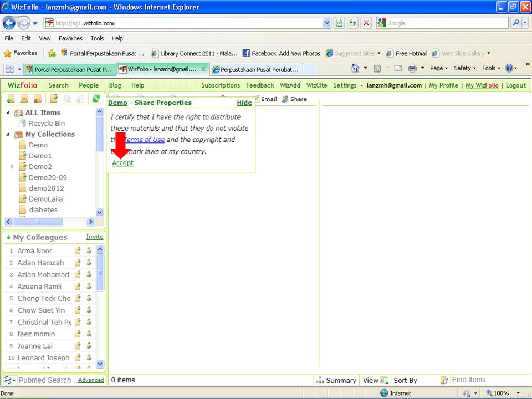Open the Favorites menu in menu bar
The height and width of the screenshot is (399, 532).
(70, 38)
